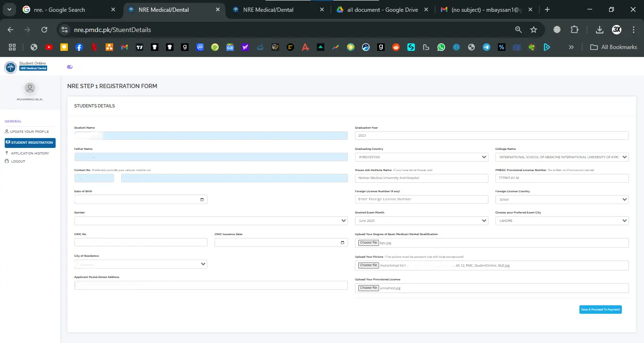
Task: Click the browser reload icon
Action: pyautogui.click(x=44, y=30)
